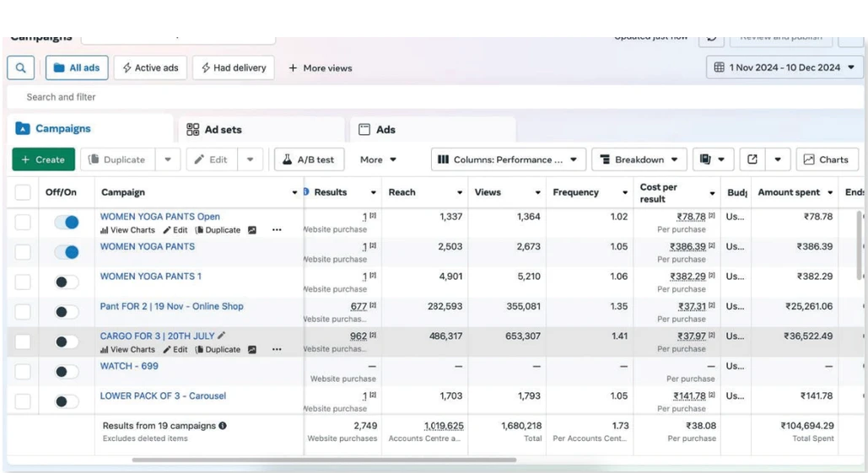Click the Edit toolbar button
The height and width of the screenshot is (473, 868).
point(212,159)
